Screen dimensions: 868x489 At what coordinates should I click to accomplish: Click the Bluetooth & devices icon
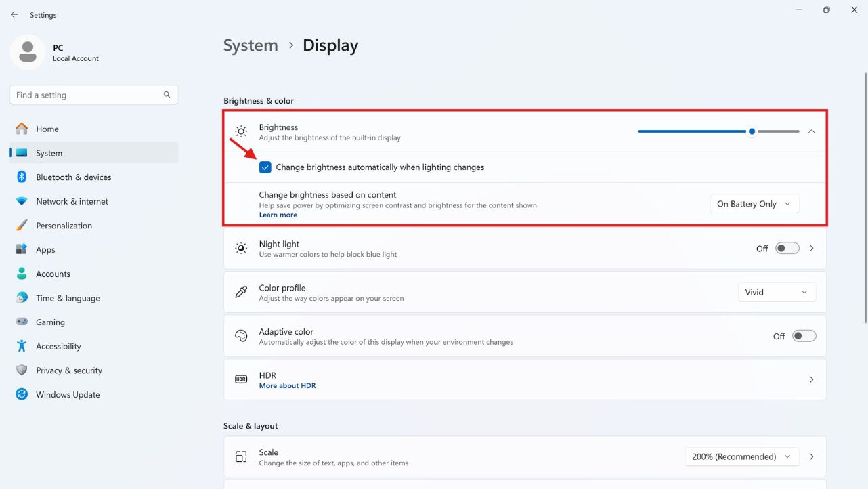coord(22,177)
